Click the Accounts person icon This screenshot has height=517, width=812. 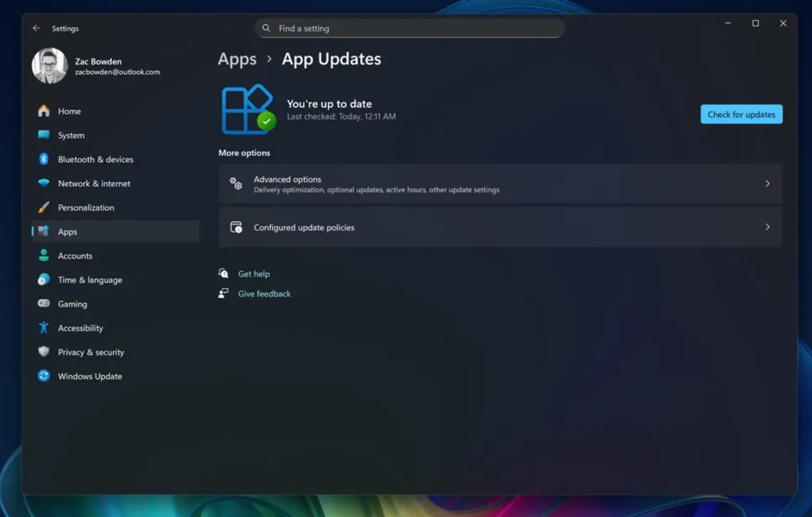[x=44, y=255]
